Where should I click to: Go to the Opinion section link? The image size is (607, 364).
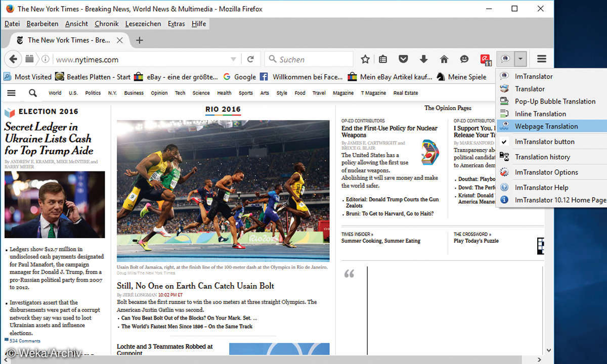click(159, 93)
